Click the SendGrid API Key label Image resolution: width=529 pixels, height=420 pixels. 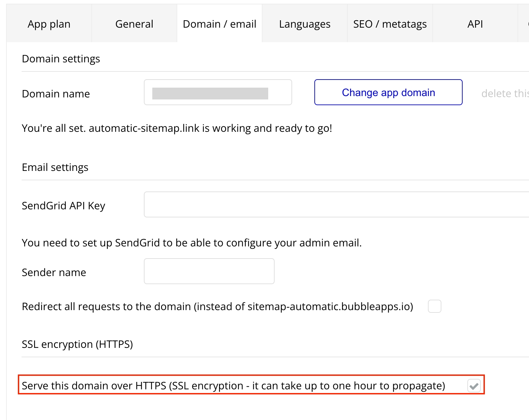coord(63,206)
